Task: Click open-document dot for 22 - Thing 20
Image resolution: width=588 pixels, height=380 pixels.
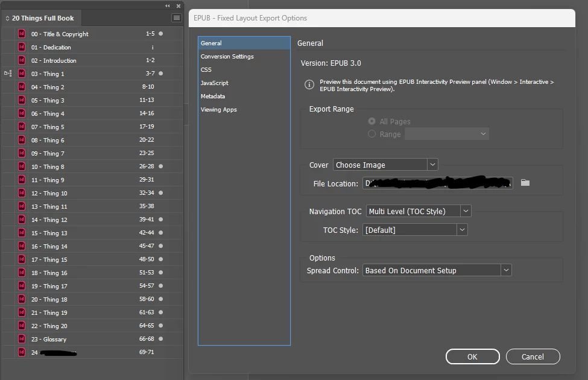Action: (161, 326)
